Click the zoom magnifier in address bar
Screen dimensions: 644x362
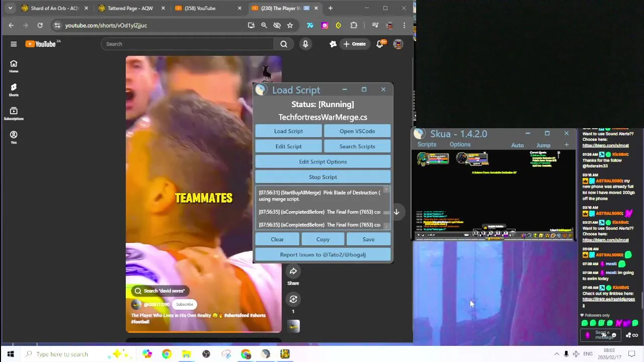[264, 25]
